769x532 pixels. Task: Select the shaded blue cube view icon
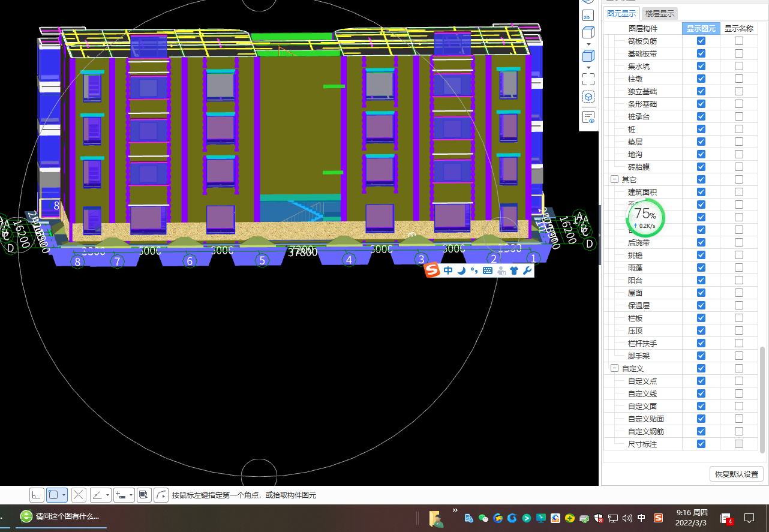point(588,56)
